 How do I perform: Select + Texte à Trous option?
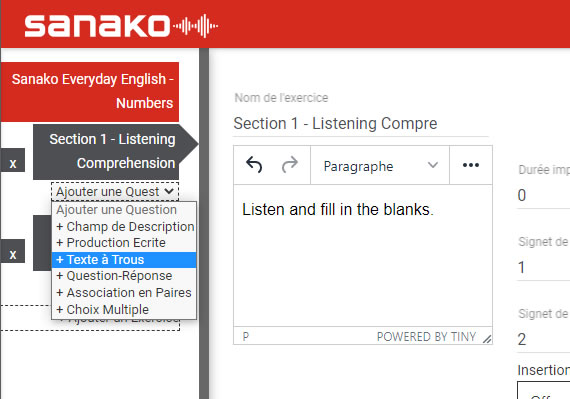[x=124, y=260]
